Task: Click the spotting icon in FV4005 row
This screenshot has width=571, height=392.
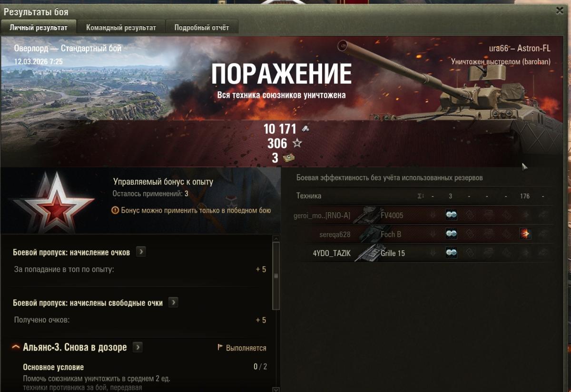Action: [x=451, y=215]
